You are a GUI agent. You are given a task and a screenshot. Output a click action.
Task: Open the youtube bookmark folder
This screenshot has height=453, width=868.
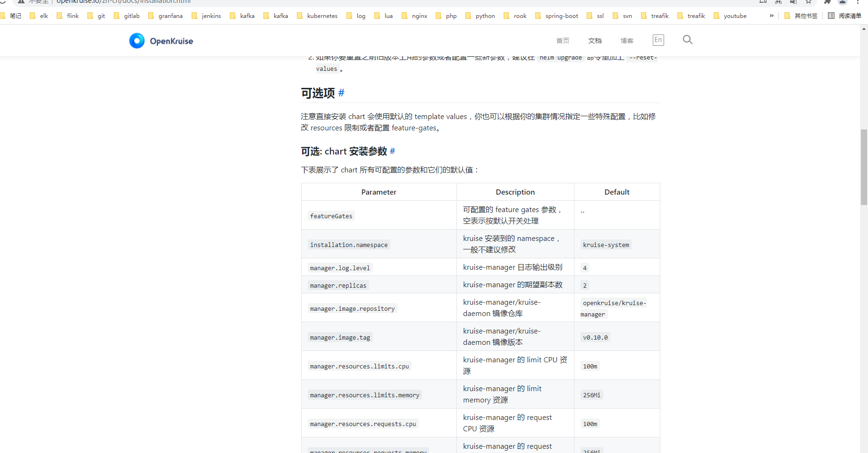click(730, 16)
